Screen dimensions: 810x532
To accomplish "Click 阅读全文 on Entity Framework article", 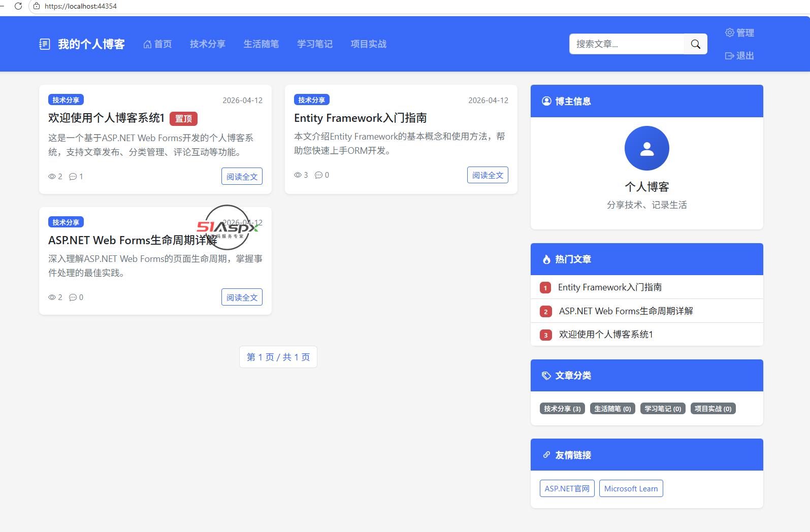I will point(488,175).
